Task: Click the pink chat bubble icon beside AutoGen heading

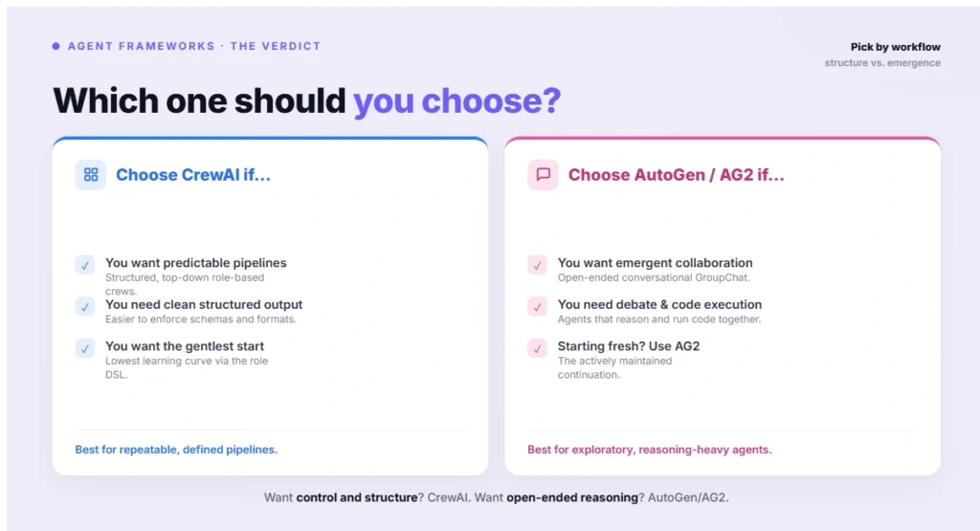Action: 544,175
